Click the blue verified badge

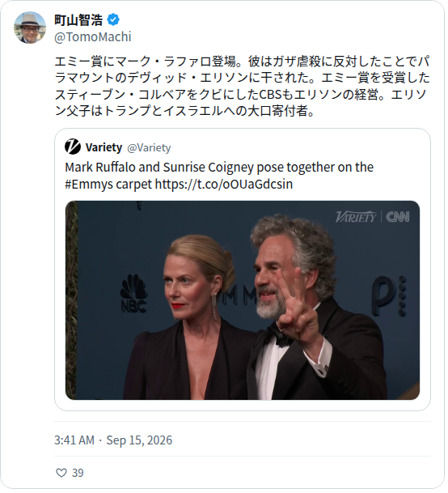click(113, 20)
